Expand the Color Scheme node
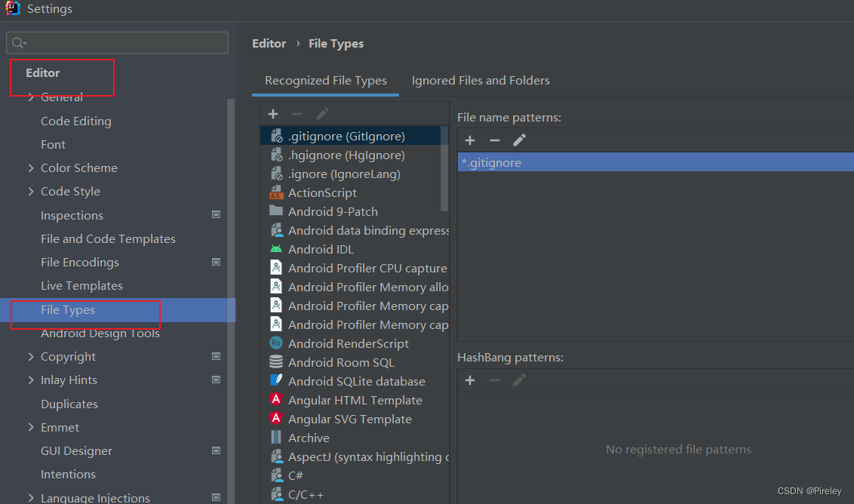The height and width of the screenshot is (504, 854). (31, 167)
